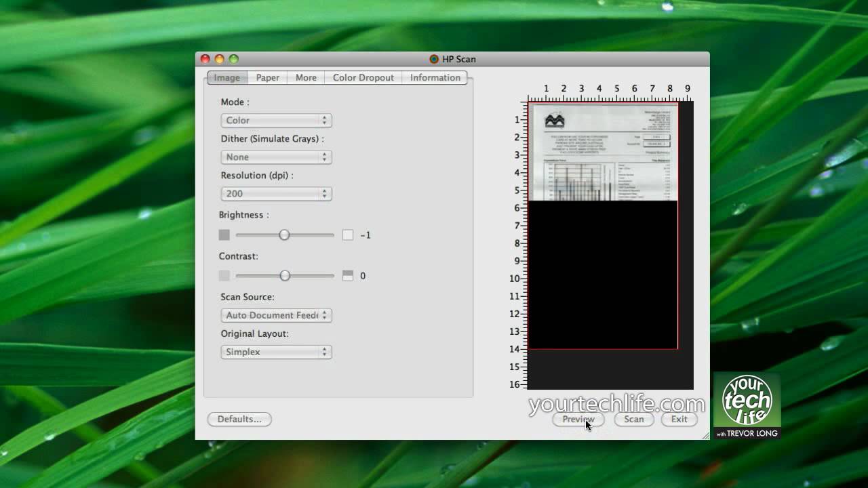The width and height of the screenshot is (868, 488).
Task: Zoom the HP Scan window green button
Action: point(233,59)
